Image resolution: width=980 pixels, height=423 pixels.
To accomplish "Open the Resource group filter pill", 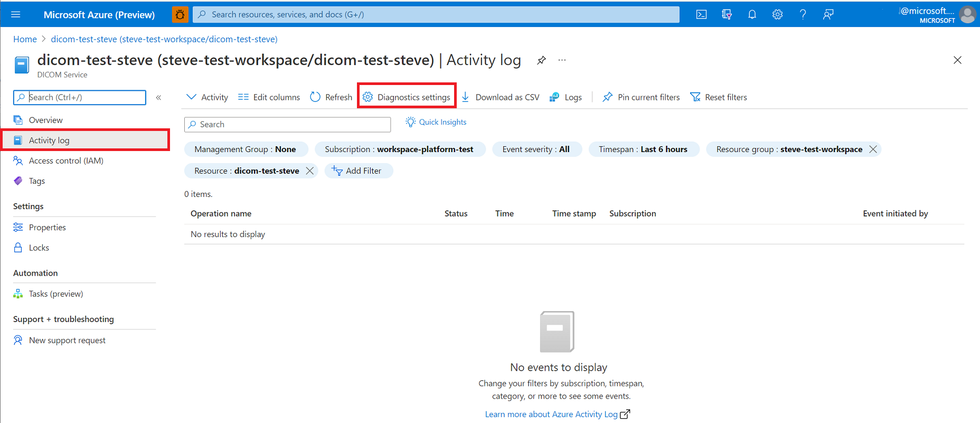I will click(x=789, y=149).
